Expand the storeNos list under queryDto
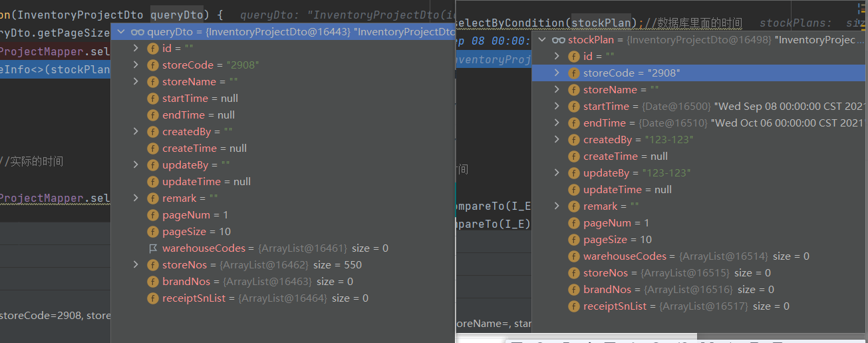Viewport: 868px width, 343px height. [x=136, y=265]
